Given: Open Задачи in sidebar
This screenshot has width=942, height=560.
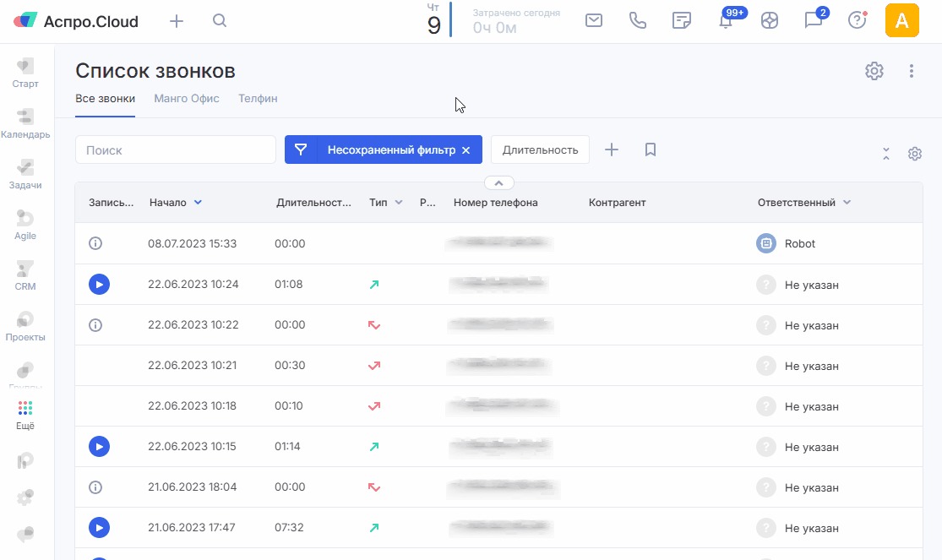Looking at the screenshot, I should pyautogui.click(x=25, y=175).
